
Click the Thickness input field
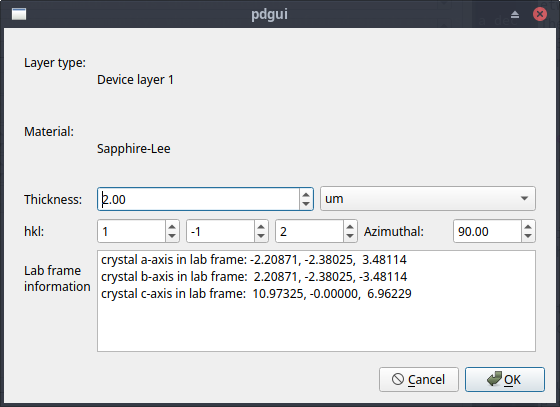[x=199, y=199]
